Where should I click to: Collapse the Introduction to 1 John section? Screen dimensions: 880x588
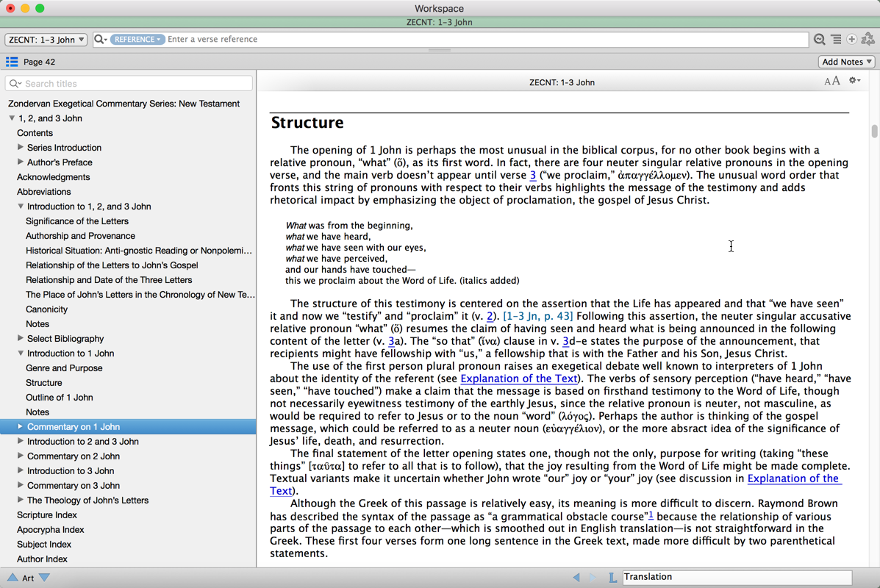21,354
